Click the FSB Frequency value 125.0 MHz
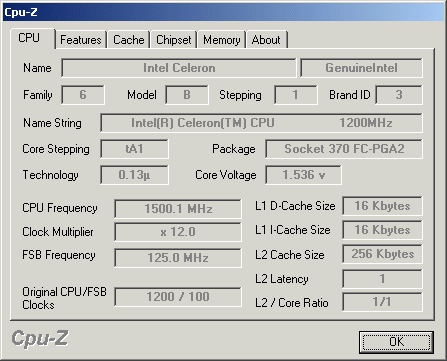Image resolution: width=447 pixels, height=361 pixels. click(178, 258)
